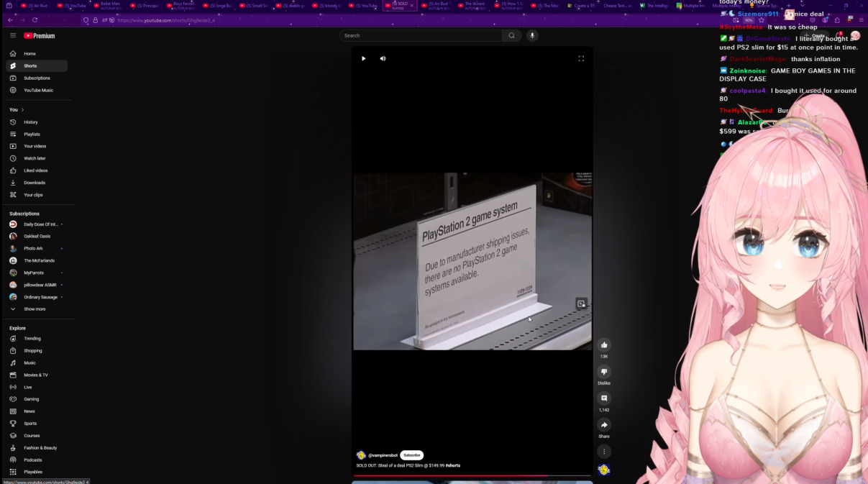Viewport: 868px width, 484px height.
Task: Open News category
Action: [x=37, y=411]
